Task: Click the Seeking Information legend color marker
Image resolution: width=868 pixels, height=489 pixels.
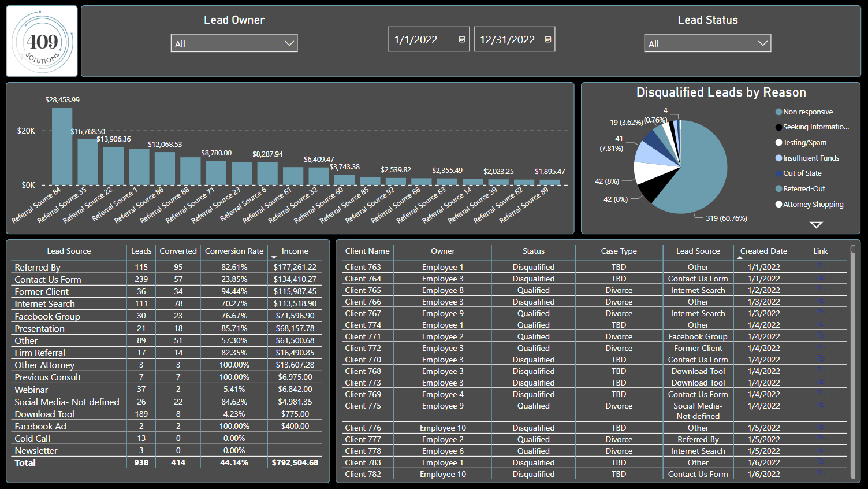Action: 778,127
